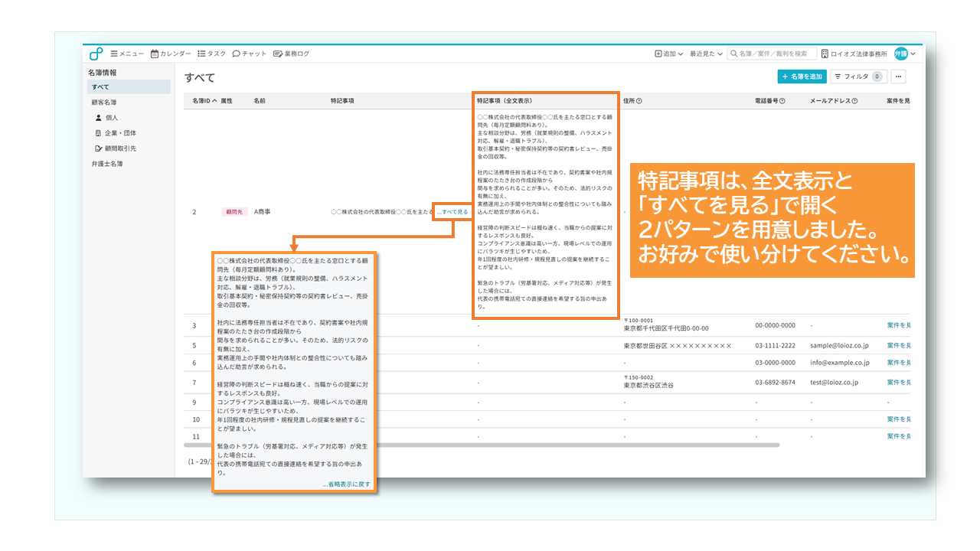Viewport: 980px width, 551px height.
Task: Click the …すべて見る link for A商事
Action: (452, 211)
